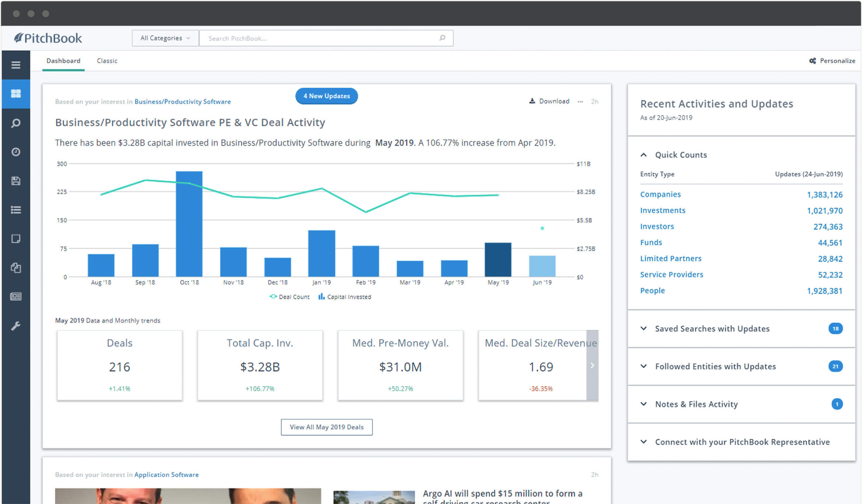The height and width of the screenshot is (504, 862).
Task: Open the three-dot more options menu
Action: [580, 102]
